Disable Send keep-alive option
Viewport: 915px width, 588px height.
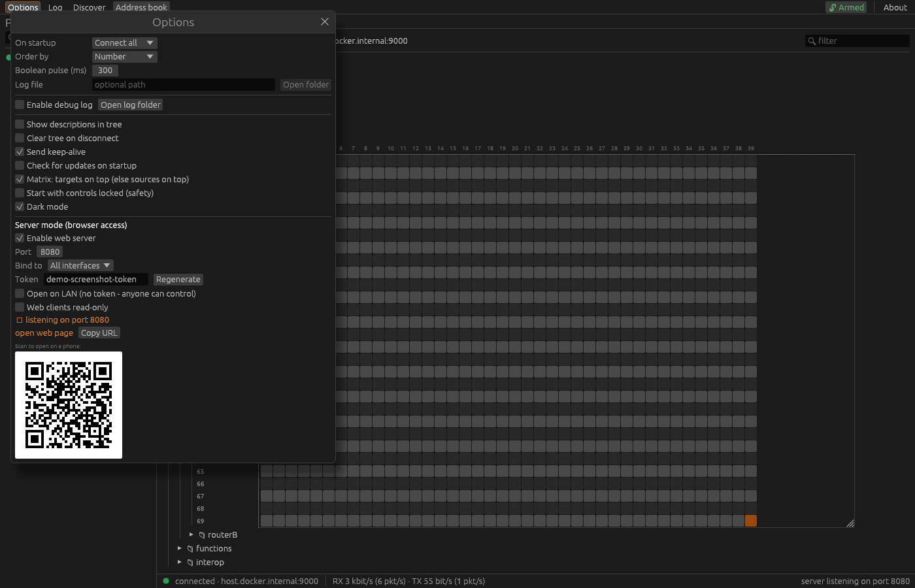pyautogui.click(x=20, y=152)
